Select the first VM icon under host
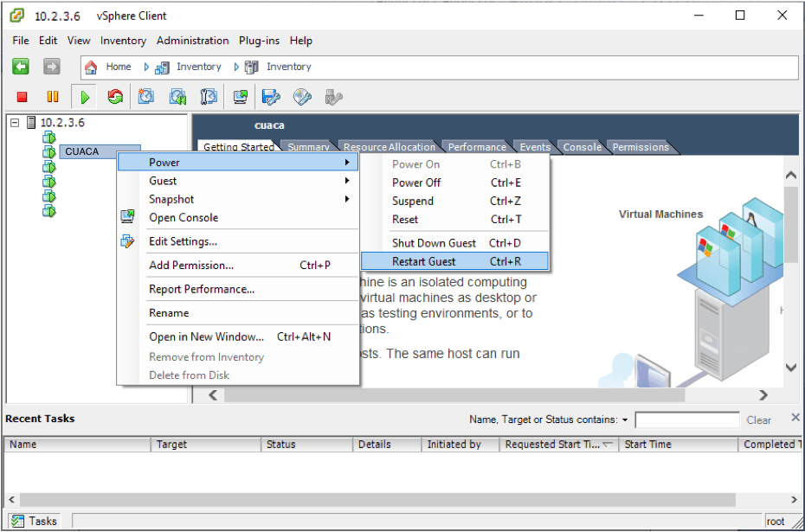805x532 pixels. pyautogui.click(x=49, y=138)
